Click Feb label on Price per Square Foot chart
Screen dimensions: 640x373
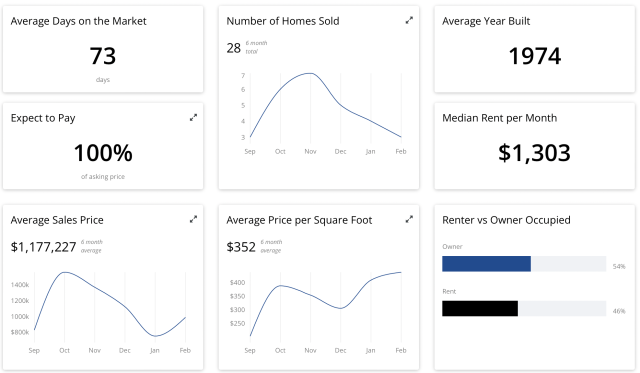coord(401,350)
